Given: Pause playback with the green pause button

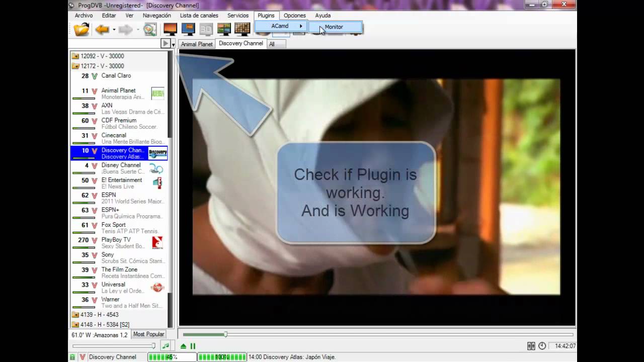Looking at the screenshot, I should 193,346.
